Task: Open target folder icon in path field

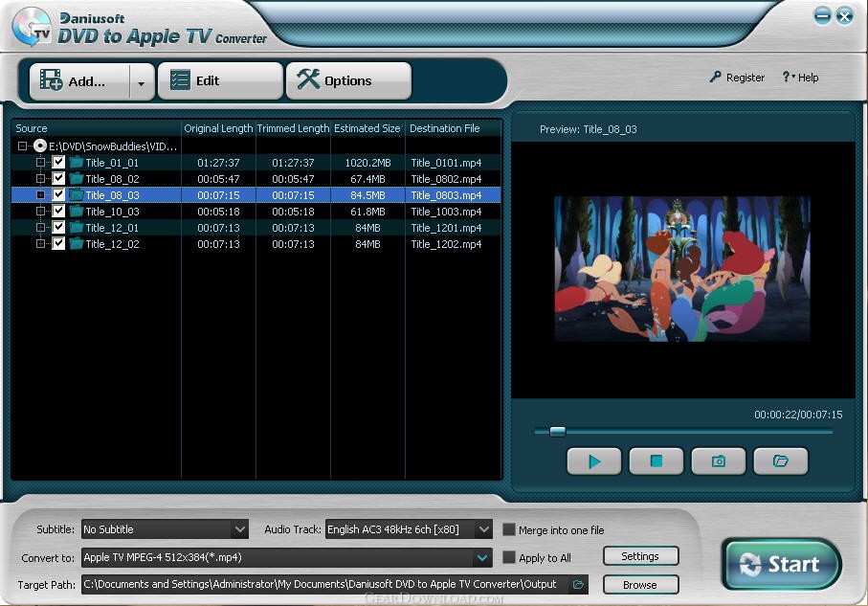Action: pyautogui.click(x=578, y=584)
